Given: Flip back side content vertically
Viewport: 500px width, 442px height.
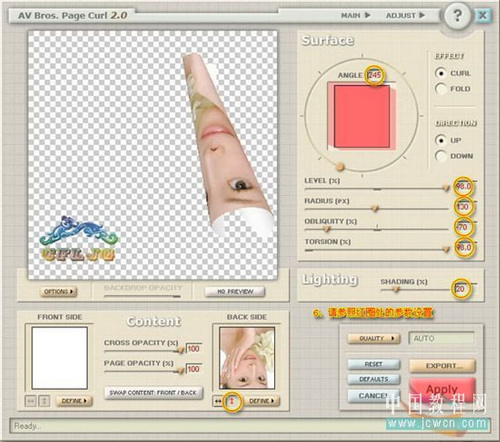Looking at the screenshot, I should [x=232, y=401].
